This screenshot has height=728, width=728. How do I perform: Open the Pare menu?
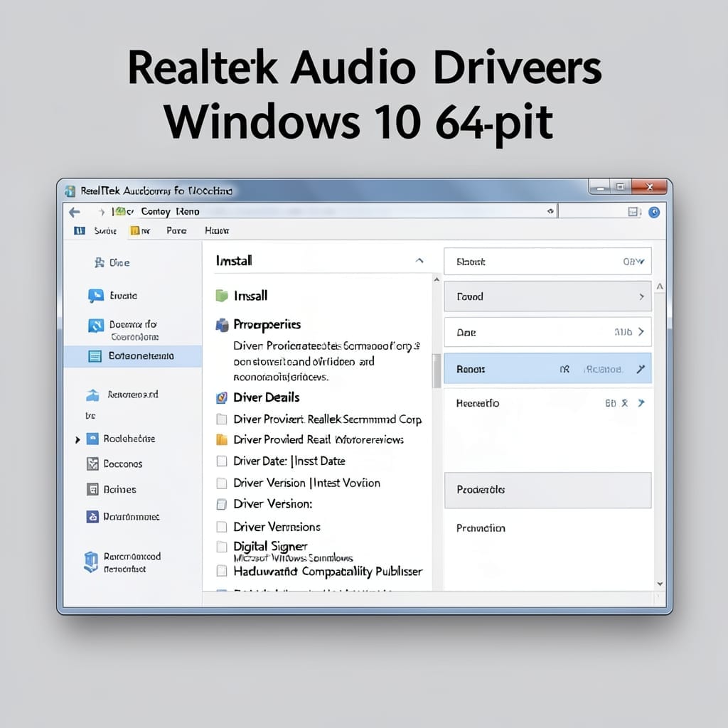[176, 231]
